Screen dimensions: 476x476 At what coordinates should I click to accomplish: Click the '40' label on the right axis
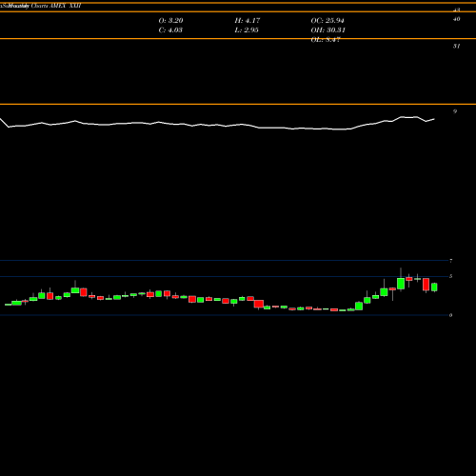click(x=456, y=19)
